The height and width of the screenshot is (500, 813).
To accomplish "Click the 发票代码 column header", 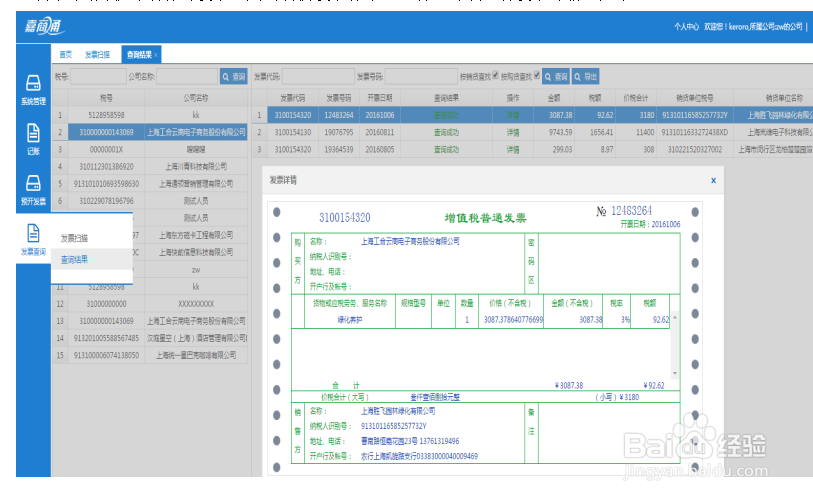I will pos(293,98).
